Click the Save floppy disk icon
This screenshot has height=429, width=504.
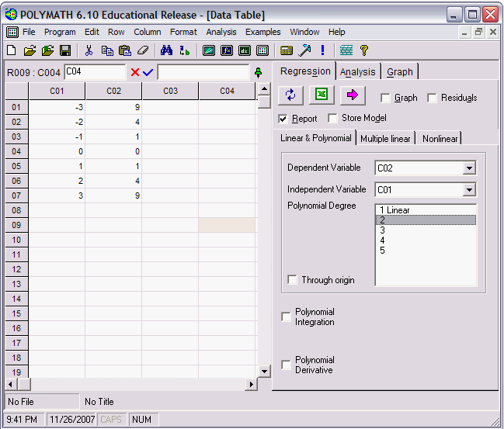tap(65, 50)
